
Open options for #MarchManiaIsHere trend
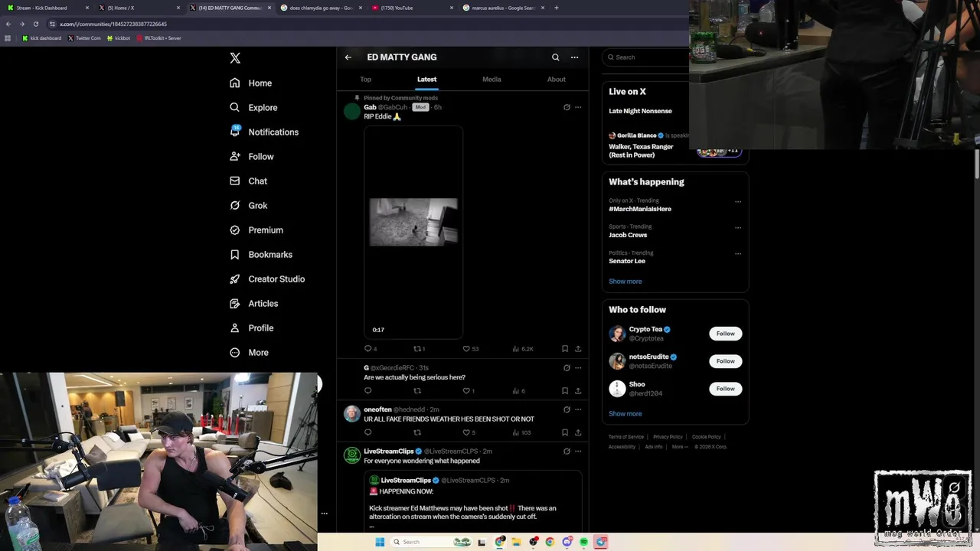coord(738,202)
